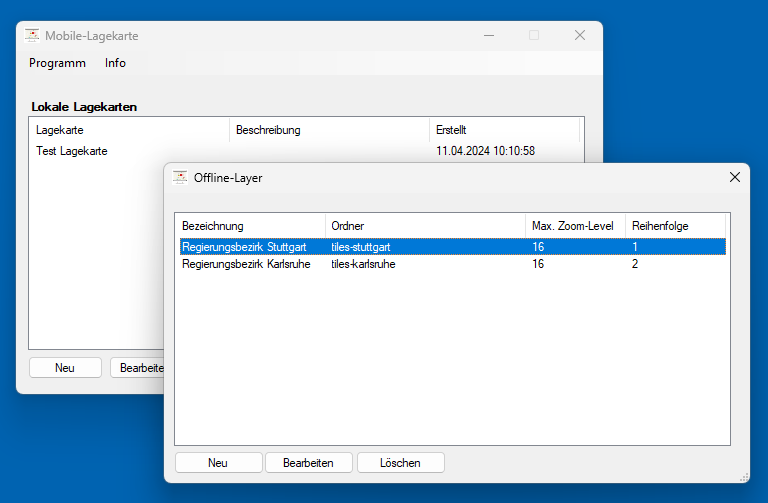Select the Test Lagekarte entry
Viewport: 768px width, 503px height.
pos(72,151)
